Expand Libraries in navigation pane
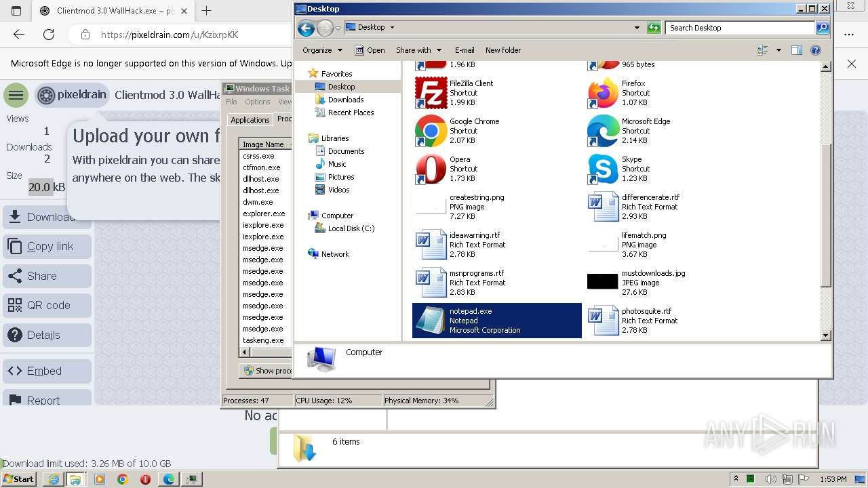Image resolution: width=868 pixels, height=488 pixels. pyautogui.click(x=335, y=138)
